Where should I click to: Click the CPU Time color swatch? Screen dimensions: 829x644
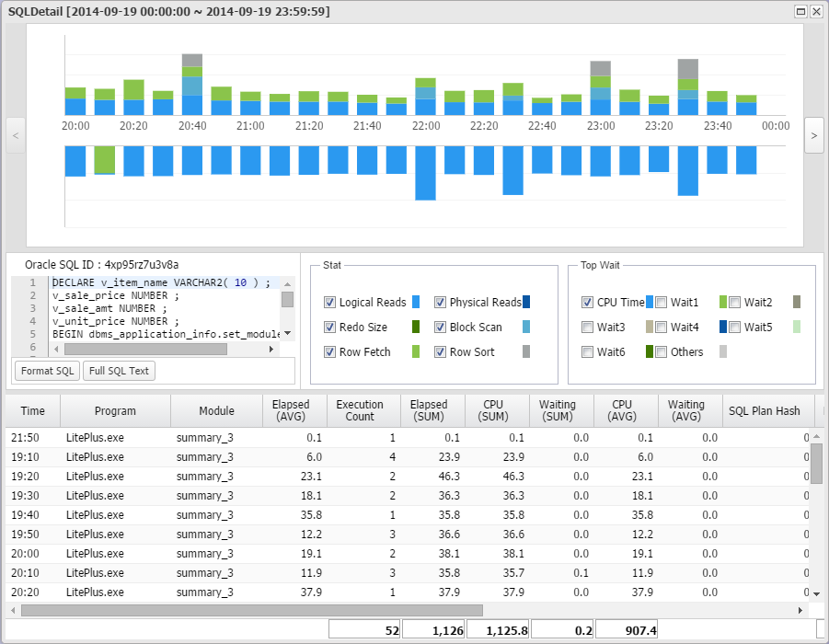(x=650, y=302)
